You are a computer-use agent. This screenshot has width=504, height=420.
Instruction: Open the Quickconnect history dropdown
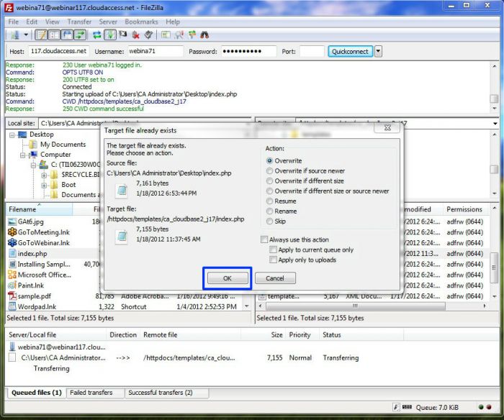(378, 51)
